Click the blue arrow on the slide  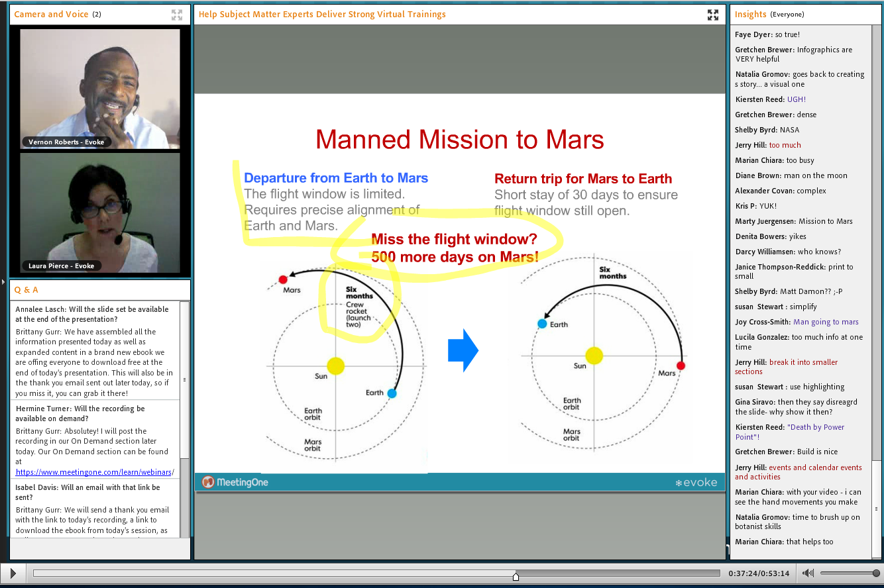coord(463,351)
